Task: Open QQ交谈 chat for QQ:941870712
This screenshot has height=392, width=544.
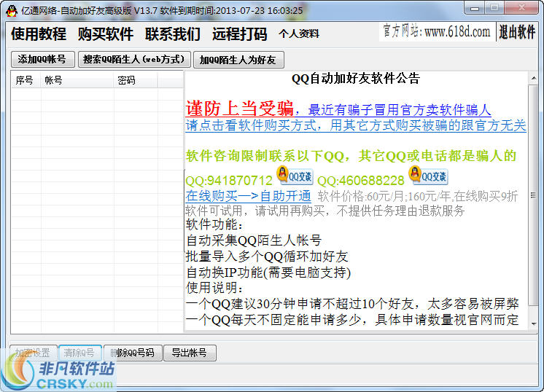Action: click(295, 176)
